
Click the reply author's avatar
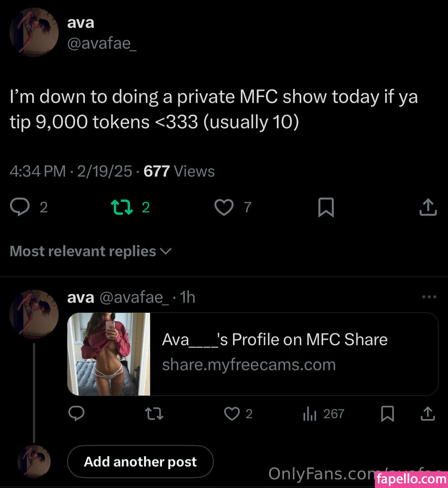click(x=34, y=314)
